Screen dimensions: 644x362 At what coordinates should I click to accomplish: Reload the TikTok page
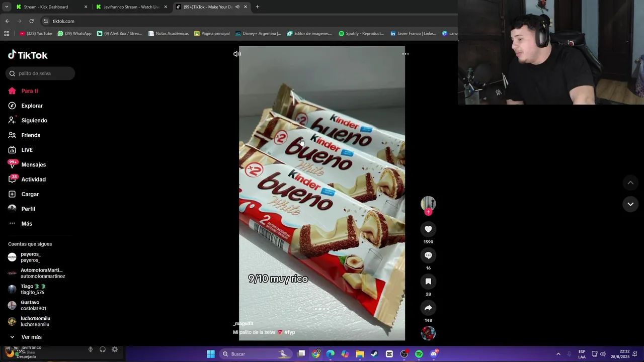click(31, 21)
